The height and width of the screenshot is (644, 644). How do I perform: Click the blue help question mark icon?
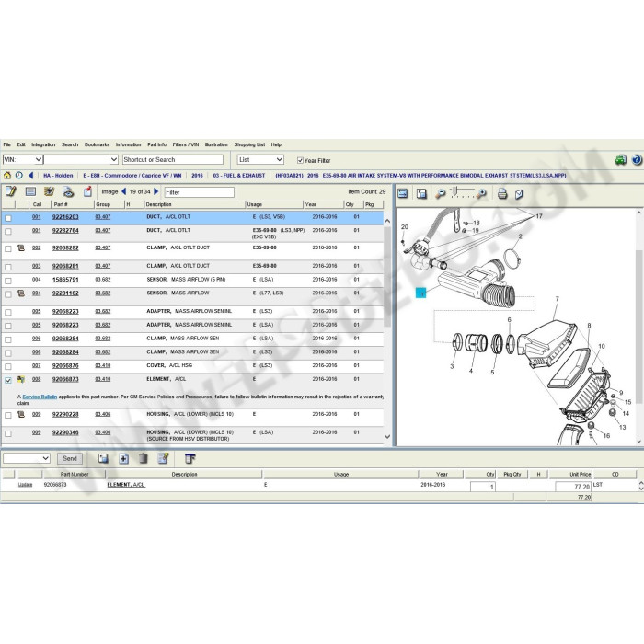[637, 159]
